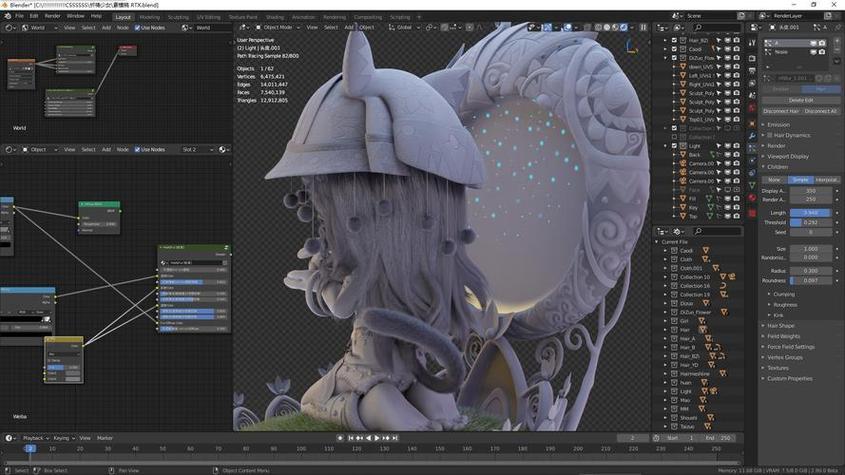Open the Modifiers wrench properties tab
This screenshot has height=475, width=845.
pyautogui.click(x=752, y=136)
